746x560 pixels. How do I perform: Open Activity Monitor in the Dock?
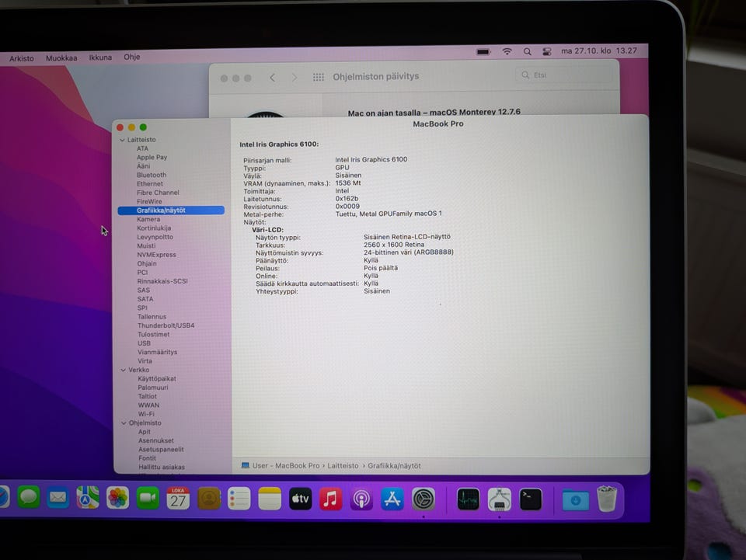(x=468, y=499)
